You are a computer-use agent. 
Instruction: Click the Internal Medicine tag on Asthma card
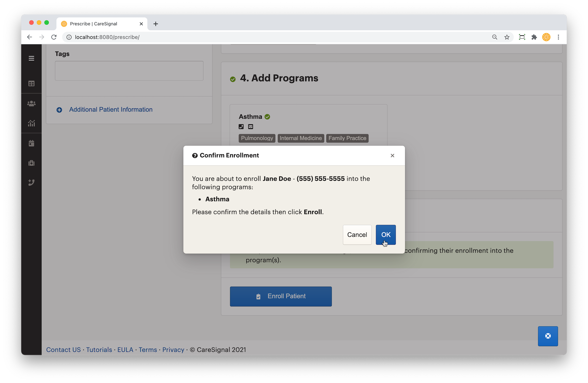(x=301, y=138)
